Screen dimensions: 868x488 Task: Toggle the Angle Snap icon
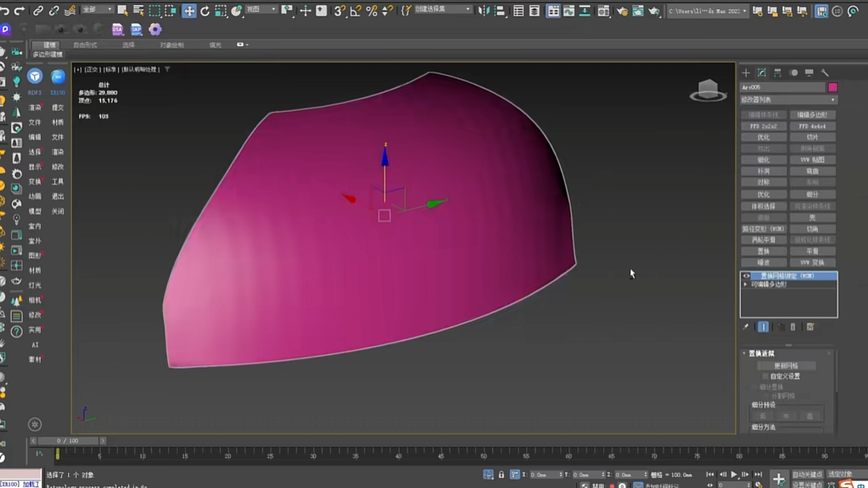pyautogui.click(x=355, y=11)
